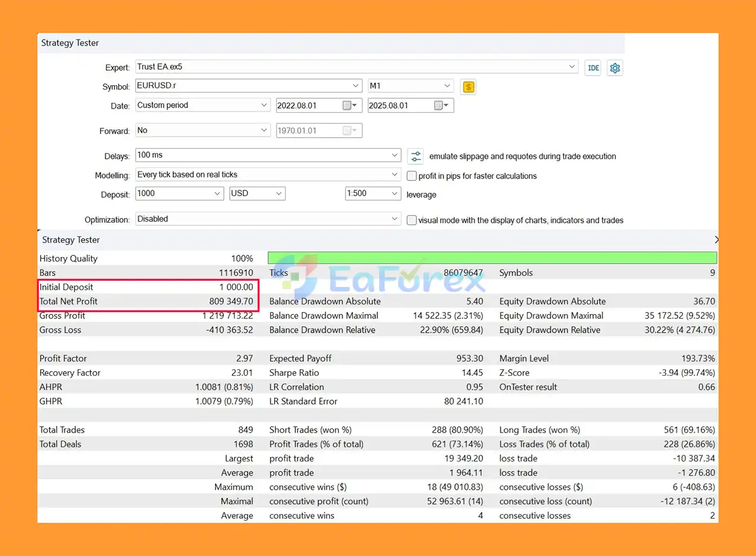Screen dimensions: 756x556
Task: Open the IDE editor button
Action: [594, 68]
